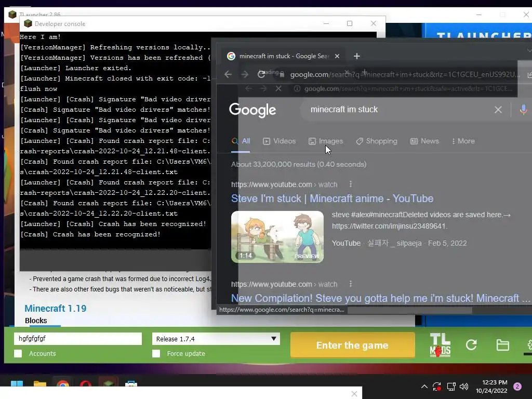Click the Windows Start button
Screen dimensions: 532x399
(x=17, y=383)
